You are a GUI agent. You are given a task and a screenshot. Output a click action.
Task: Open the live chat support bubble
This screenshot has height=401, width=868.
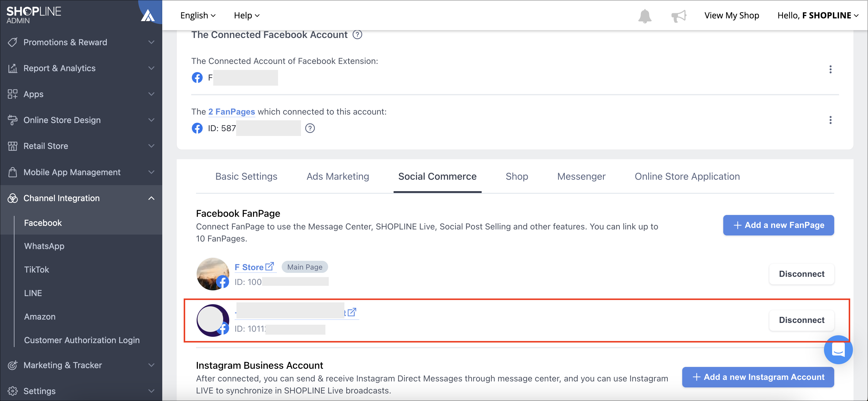pos(838,350)
